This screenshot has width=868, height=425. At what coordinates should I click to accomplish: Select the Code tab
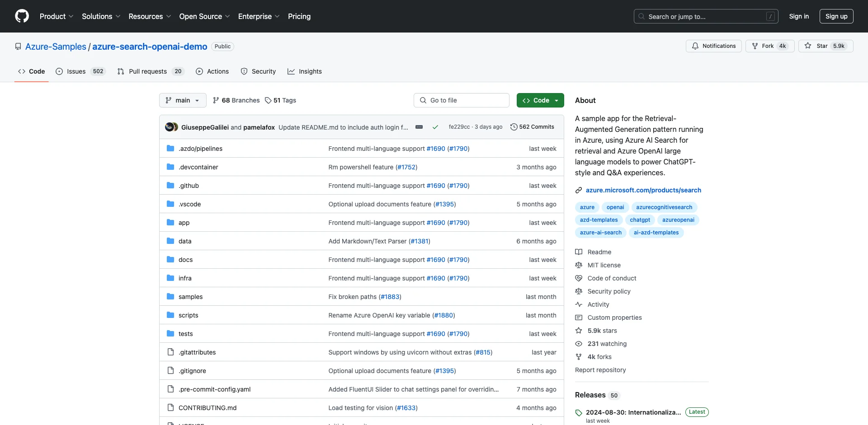pos(32,71)
